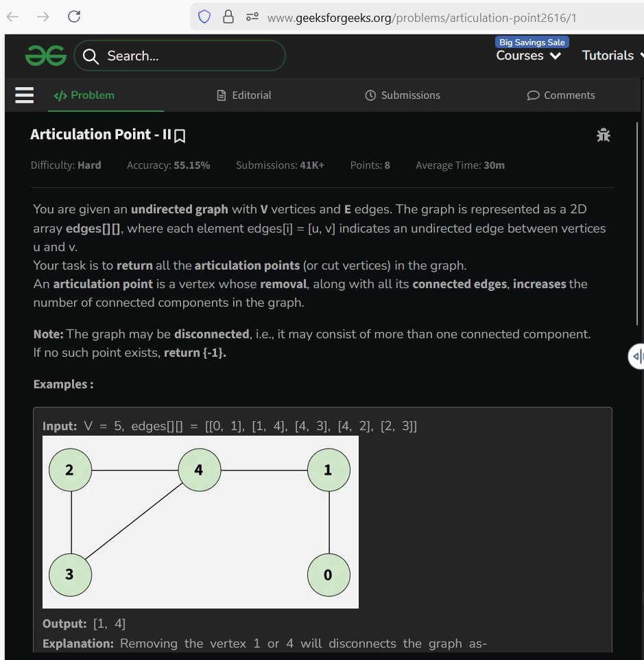
Task: Click the browser back arrow
Action: [x=12, y=17]
